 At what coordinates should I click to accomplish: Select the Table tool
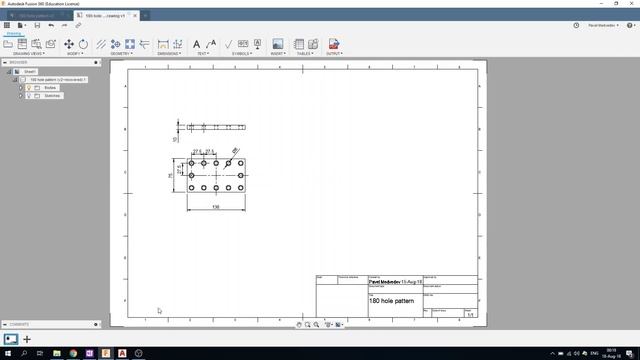(299, 44)
